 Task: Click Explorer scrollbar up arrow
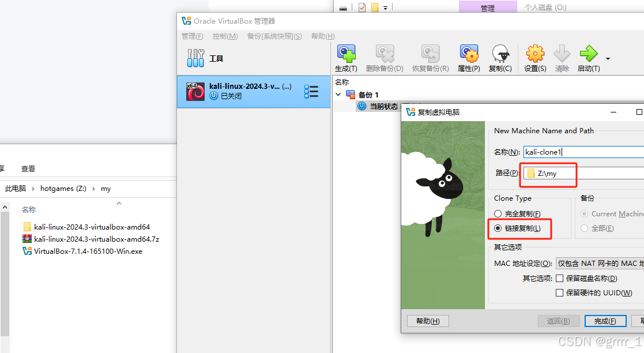click(5, 207)
